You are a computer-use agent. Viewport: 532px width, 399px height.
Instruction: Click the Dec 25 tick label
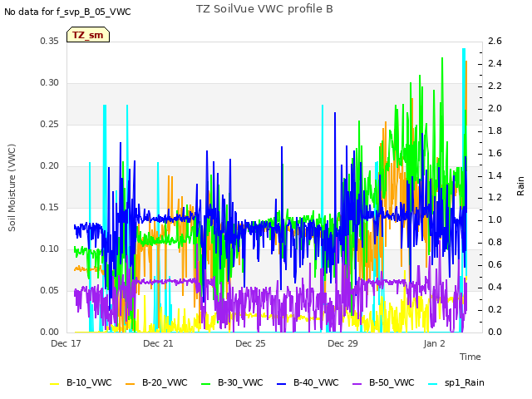(x=250, y=343)
